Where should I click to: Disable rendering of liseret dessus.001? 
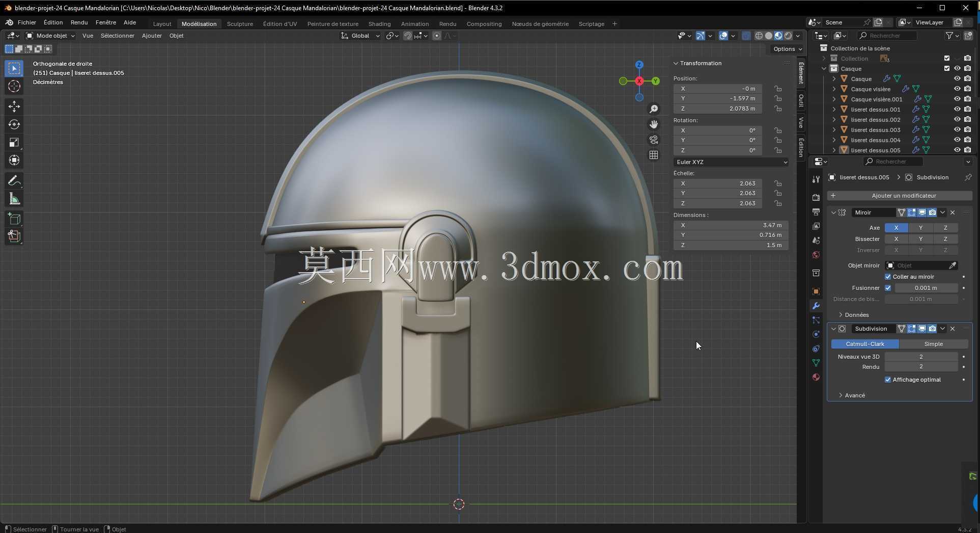pyautogui.click(x=967, y=110)
